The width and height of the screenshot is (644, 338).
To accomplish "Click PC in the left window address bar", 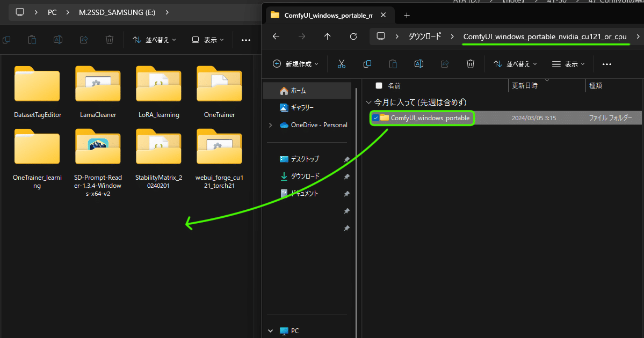I will 52,12.
